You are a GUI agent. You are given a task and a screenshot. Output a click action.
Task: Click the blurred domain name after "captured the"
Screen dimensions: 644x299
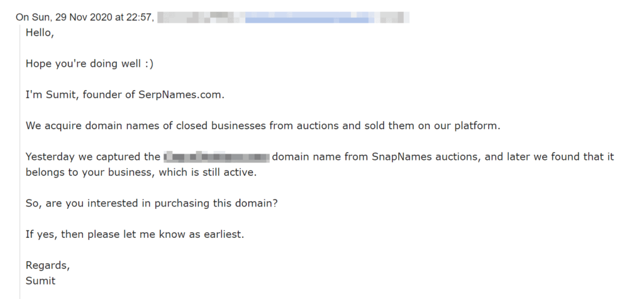click(216, 157)
